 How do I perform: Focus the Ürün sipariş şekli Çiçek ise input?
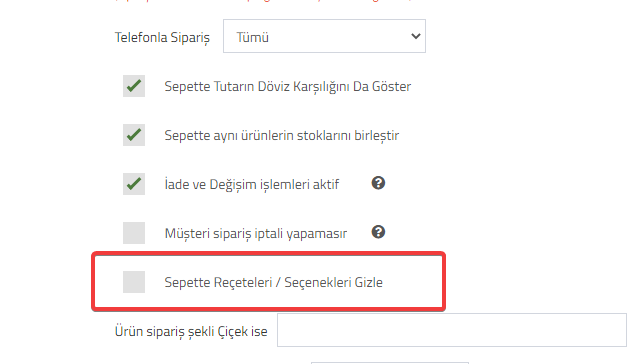pos(452,330)
